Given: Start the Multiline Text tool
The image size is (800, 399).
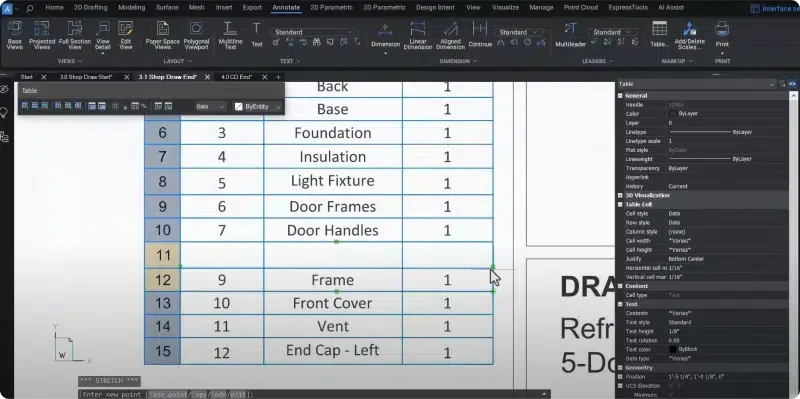Looking at the screenshot, I should tap(230, 35).
